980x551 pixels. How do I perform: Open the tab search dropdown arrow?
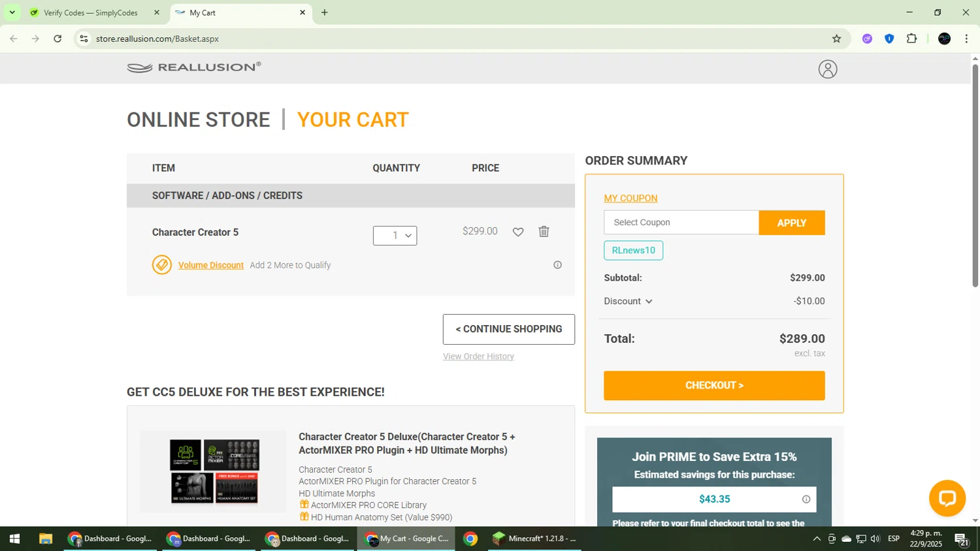pos(12,12)
